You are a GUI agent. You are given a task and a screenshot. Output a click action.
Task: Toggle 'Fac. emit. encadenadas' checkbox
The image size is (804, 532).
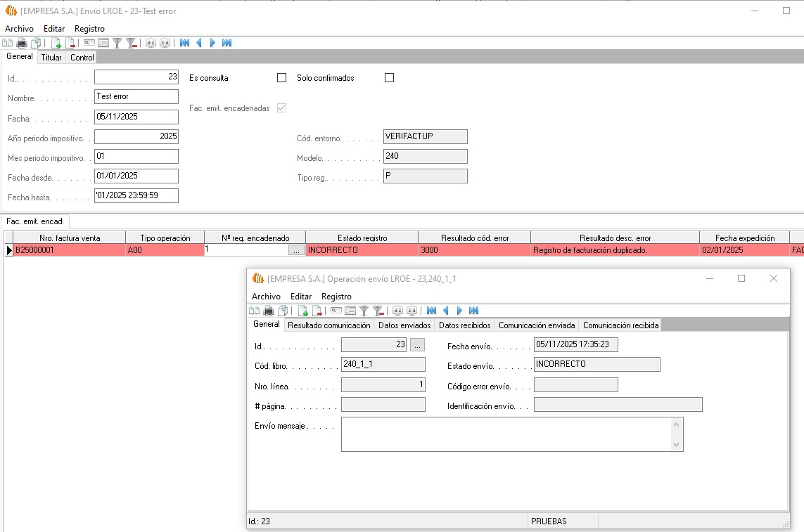(282, 108)
